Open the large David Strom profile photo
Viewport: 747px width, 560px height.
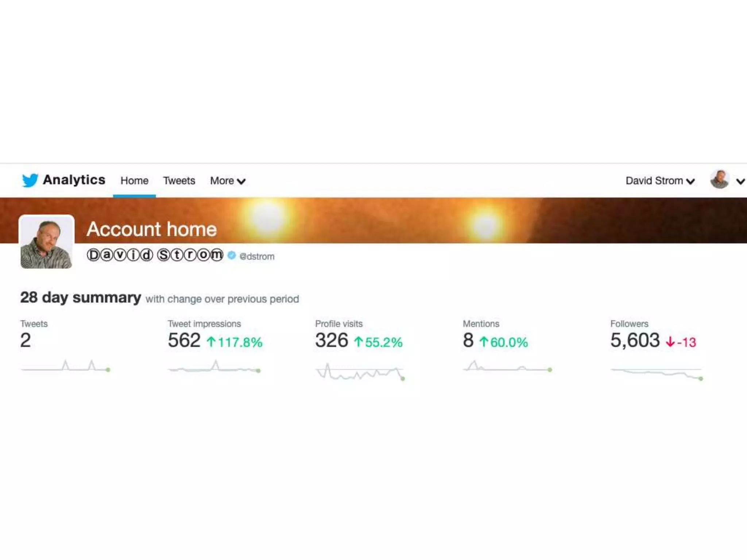pyautogui.click(x=46, y=242)
